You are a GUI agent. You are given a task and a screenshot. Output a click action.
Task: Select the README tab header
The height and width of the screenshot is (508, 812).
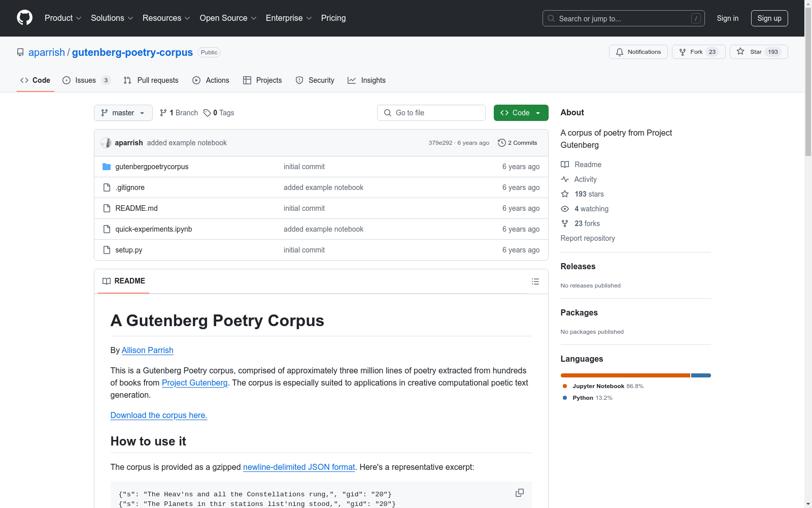124,281
